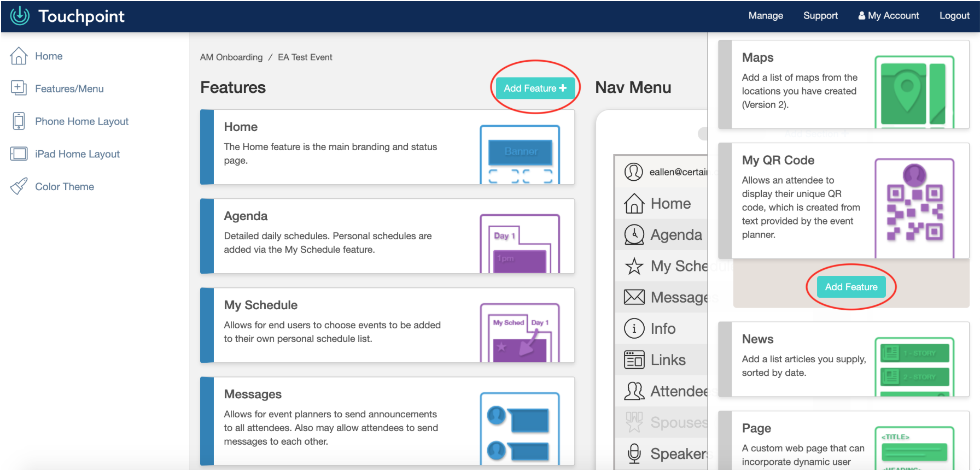The width and height of the screenshot is (980, 472).
Task: Click the house icon in Nav Menu
Action: click(634, 203)
